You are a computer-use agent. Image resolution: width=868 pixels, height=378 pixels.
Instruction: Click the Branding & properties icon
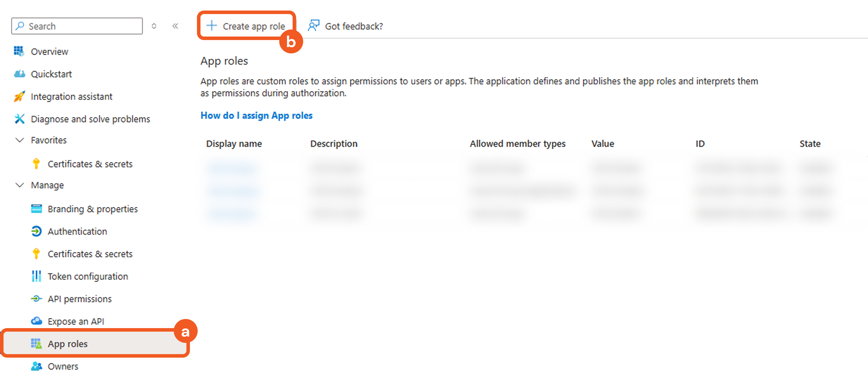pyautogui.click(x=36, y=209)
